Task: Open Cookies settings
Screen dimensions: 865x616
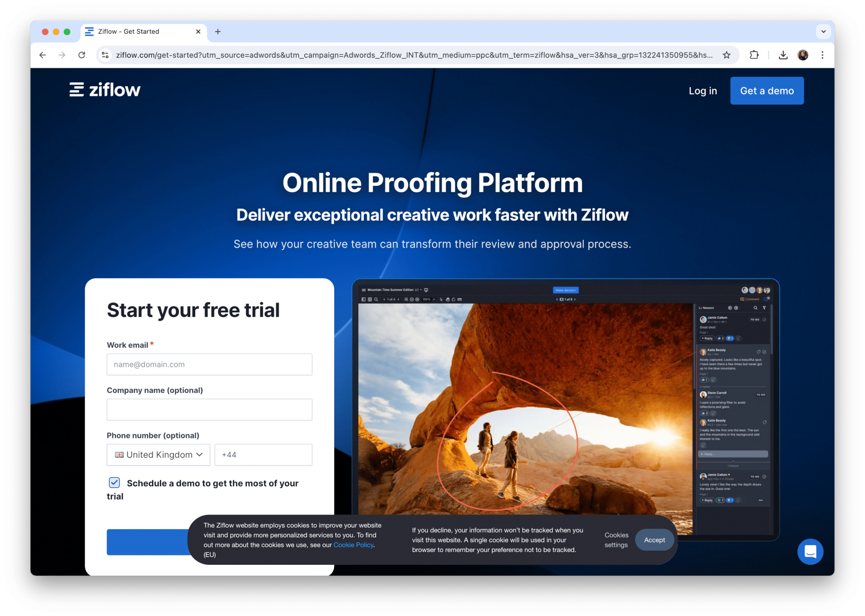Action: (x=616, y=539)
